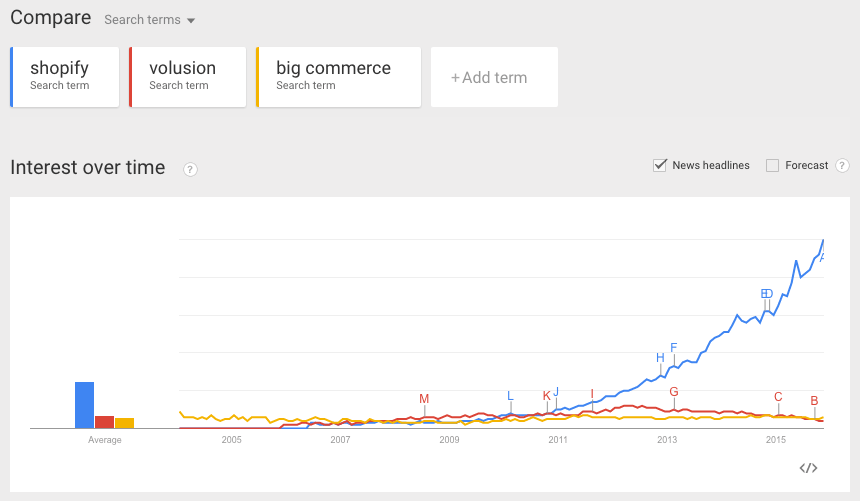The height and width of the screenshot is (501, 860).
Task: Click news headline marker F
Action: click(674, 347)
